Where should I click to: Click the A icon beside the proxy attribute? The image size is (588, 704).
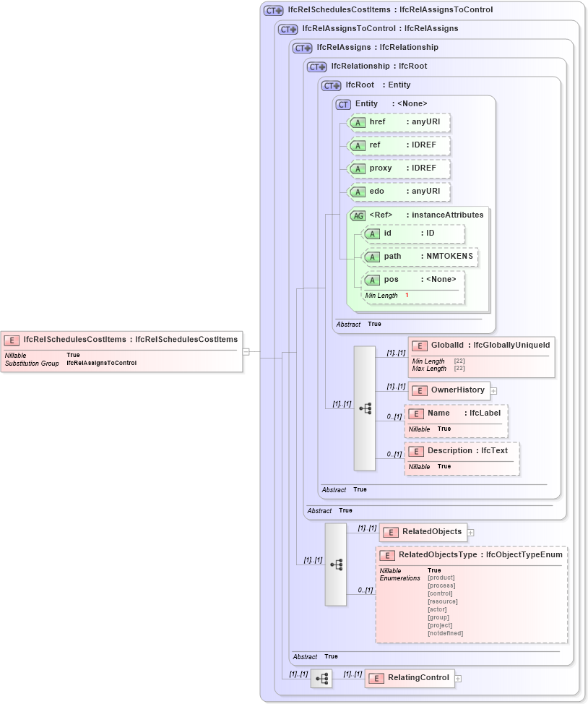(x=358, y=168)
